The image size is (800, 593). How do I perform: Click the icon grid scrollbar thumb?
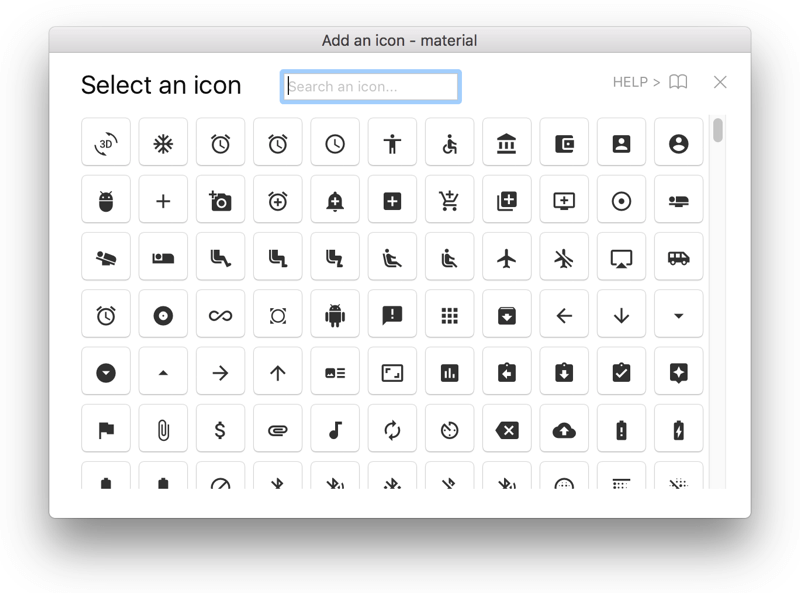pyautogui.click(x=718, y=130)
